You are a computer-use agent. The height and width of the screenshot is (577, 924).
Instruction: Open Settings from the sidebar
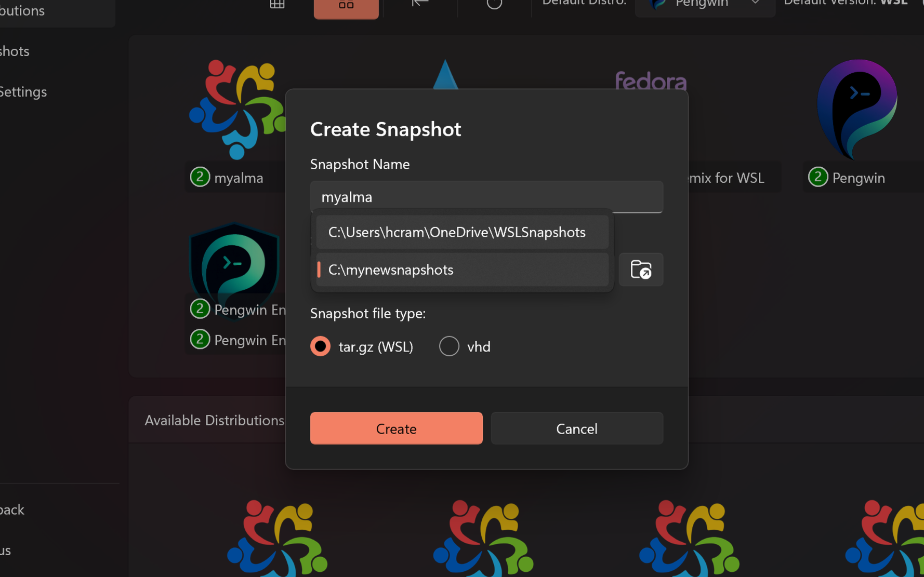(x=23, y=91)
